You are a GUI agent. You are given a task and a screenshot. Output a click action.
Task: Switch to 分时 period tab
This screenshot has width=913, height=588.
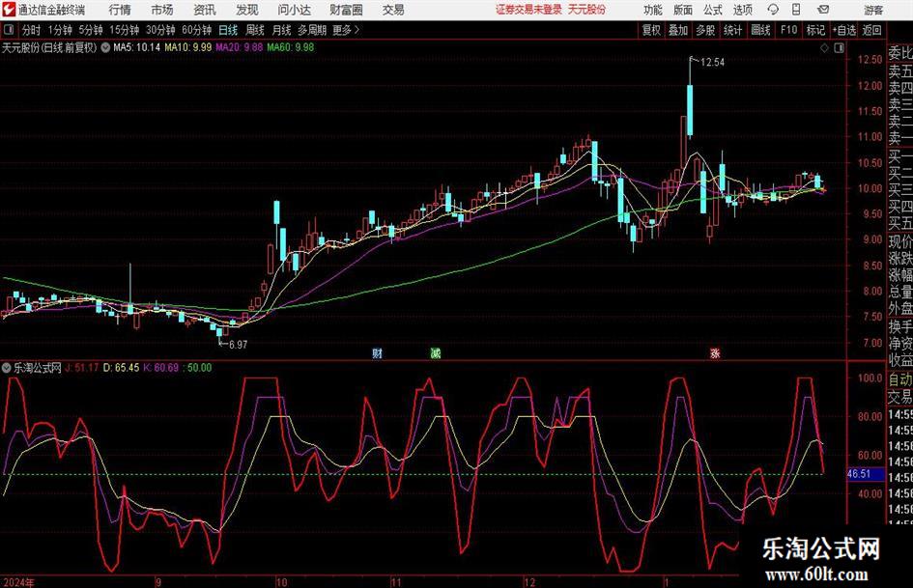point(31,30)
